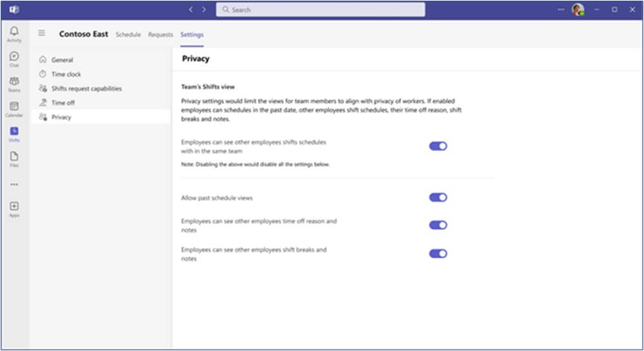Screen dimensions: 644x351
Task: Select the Settings tab
Action: [192, 35]
